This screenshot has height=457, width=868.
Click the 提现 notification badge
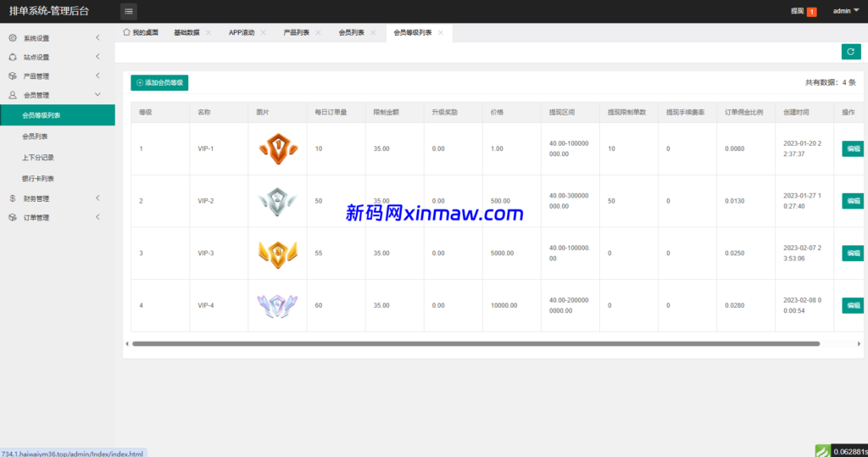(x=811, y=12)
